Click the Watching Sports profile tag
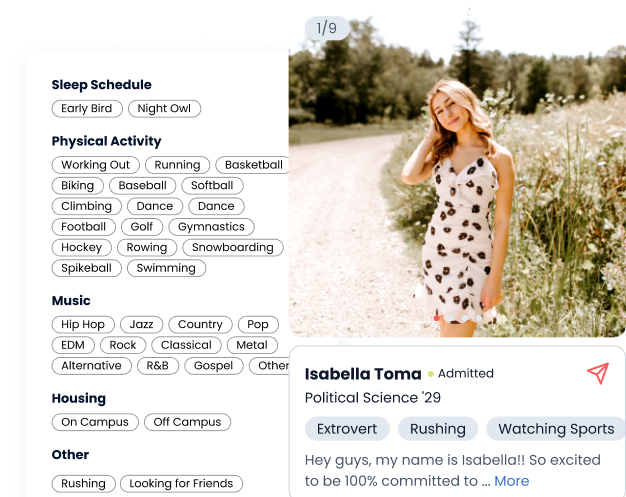626x497 pixels. click(x=556, y=429)
